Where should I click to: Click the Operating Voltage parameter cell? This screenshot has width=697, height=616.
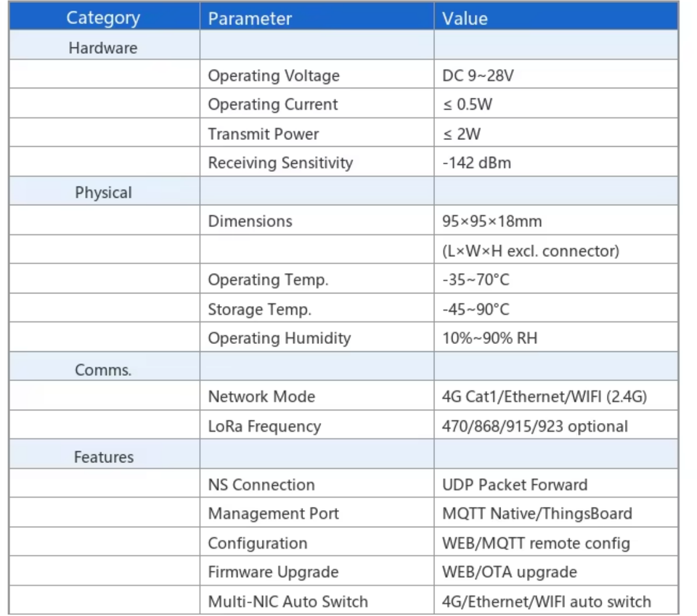tap(317, 74)
